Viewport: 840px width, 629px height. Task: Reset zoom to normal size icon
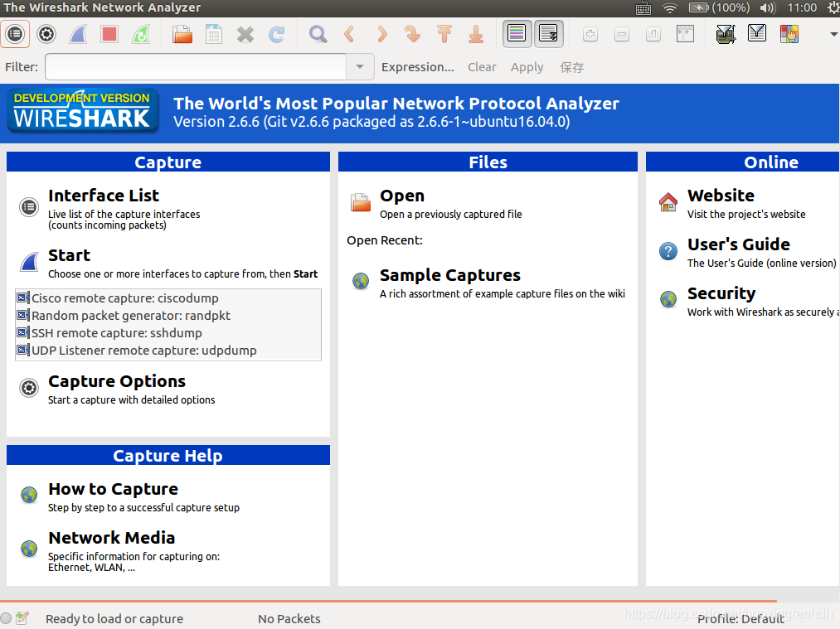(x=653, y=34)
